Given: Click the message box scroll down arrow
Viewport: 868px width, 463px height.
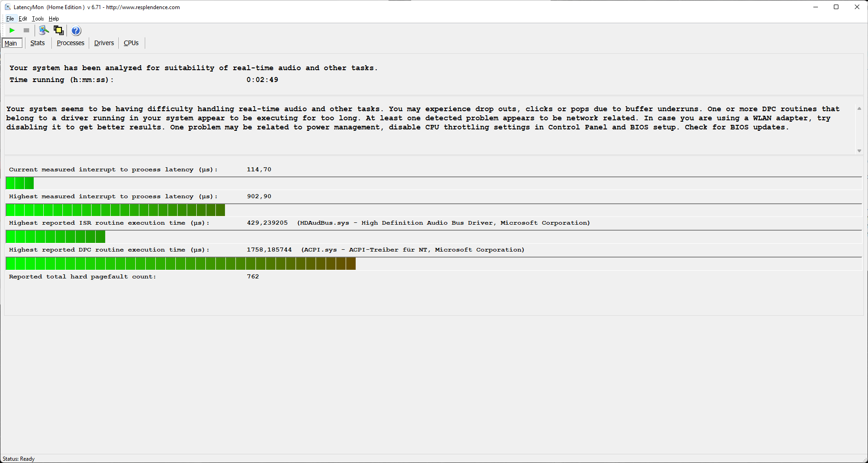Looking at the screenshot, I should (x=859, y=151).
